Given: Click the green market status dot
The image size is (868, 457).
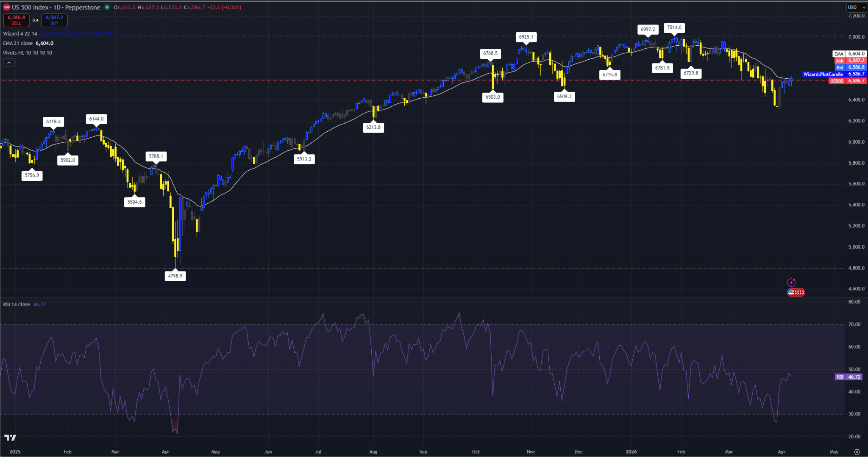Looking at the screenshot, I should (x=107, y=7).
